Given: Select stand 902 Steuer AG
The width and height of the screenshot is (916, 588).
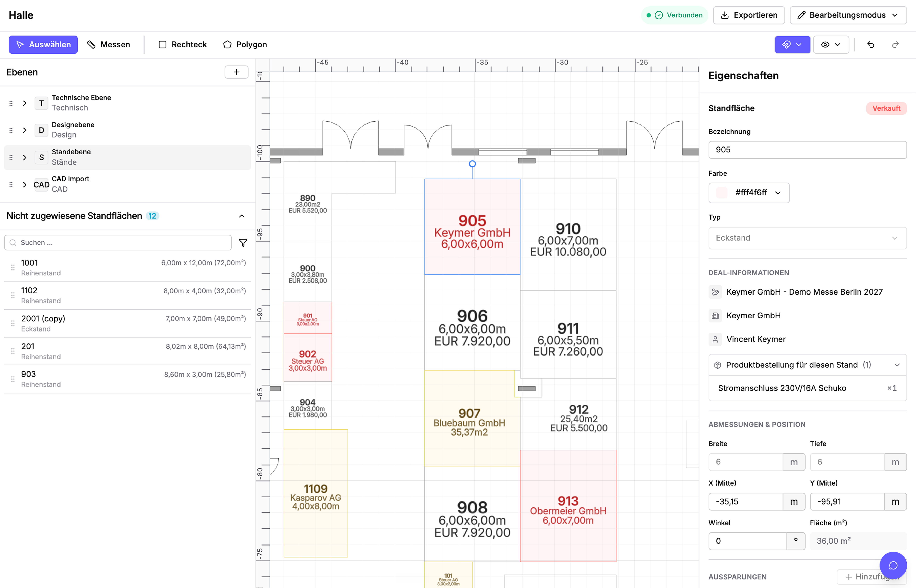Looking at the screenshot, I should 308,358.
